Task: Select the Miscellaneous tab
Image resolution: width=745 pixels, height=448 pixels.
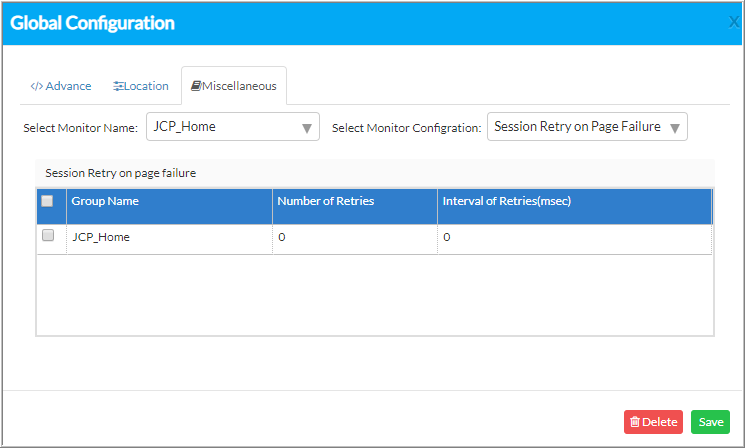Action: point(234,86)
